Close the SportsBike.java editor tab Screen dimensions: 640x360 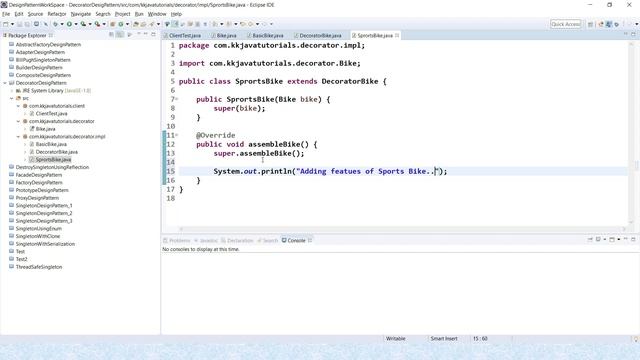(x=397, y=36)
